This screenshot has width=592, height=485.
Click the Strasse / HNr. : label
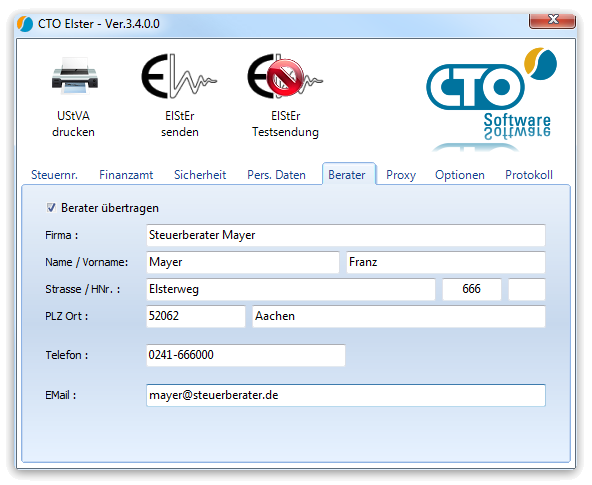[x=83, y=289]
